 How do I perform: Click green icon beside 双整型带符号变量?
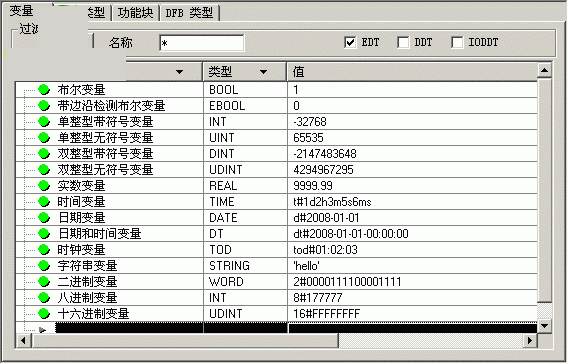pyautogui.click(x=44, y=153)
